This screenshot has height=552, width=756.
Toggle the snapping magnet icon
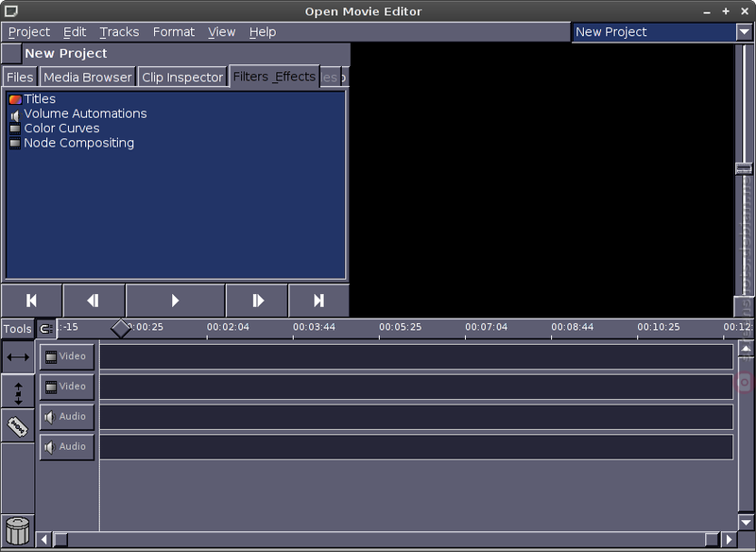click(x=45, y=329)
